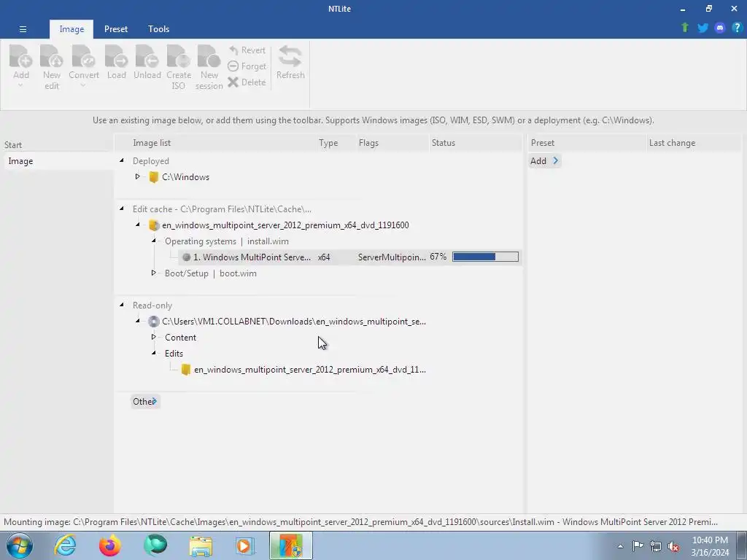Image resolution: width=747 pixels, height=560 pixels.
Task: Collapse the Edit cache multipoint image node
Action: click(137, 225)
